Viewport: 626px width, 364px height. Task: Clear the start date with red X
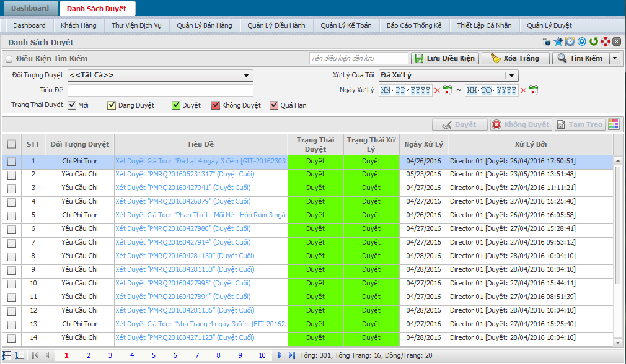click(437, 90)
